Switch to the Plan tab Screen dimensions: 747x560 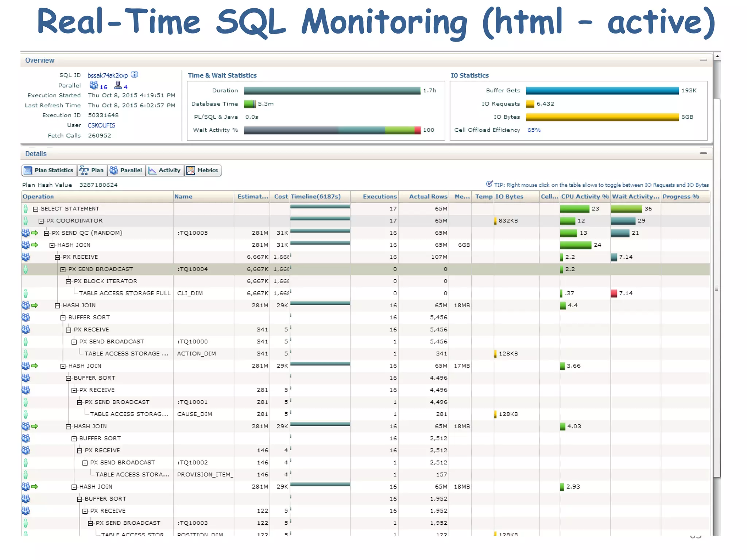(92, 170)
